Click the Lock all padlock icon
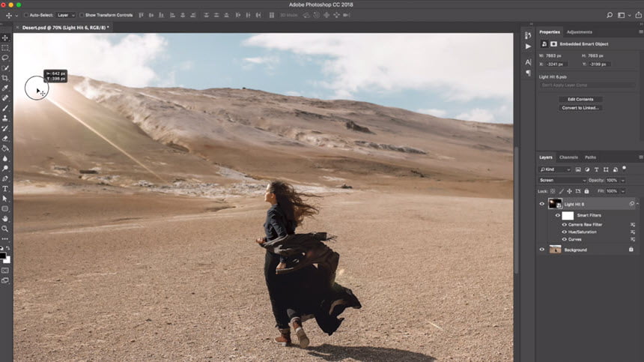 pyautogui.click(x=586, y=191)
